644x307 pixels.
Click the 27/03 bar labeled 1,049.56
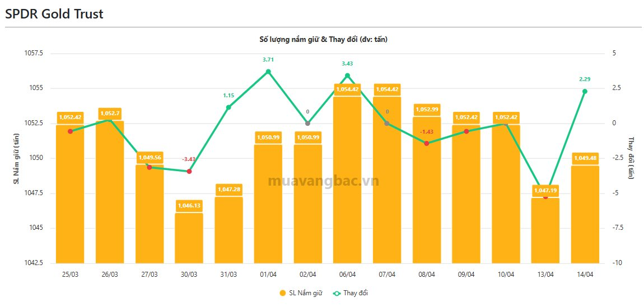coord(149,214)
